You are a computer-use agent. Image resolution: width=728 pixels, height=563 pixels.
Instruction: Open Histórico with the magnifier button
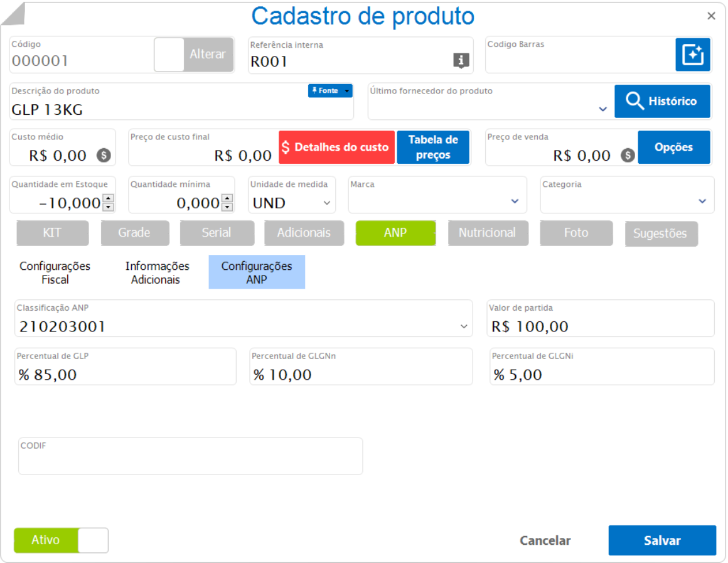pyautogui.click(x=662, y=101)
